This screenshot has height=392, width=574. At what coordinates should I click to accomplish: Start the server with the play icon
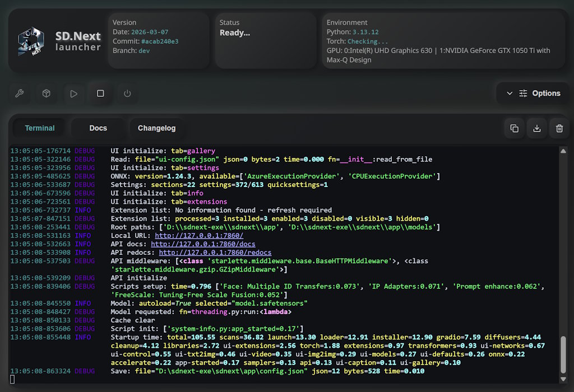point(73,94)
